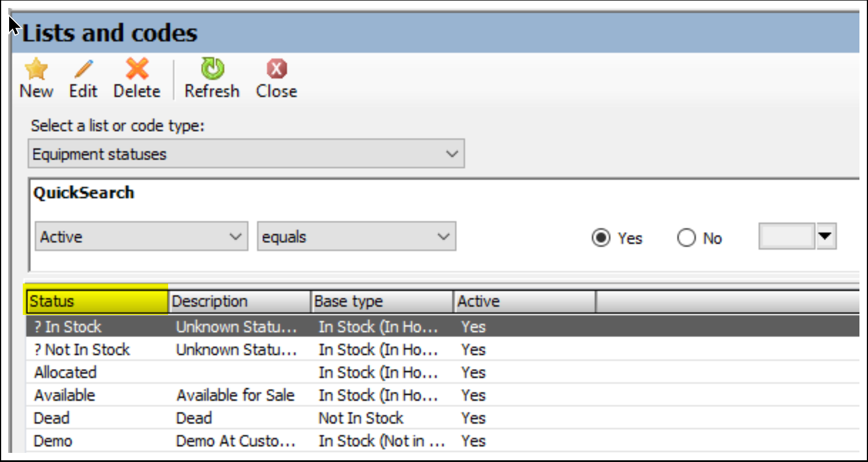
Task: Open the black arrow dropdown beside No
Action: click(x=826, y=236)
